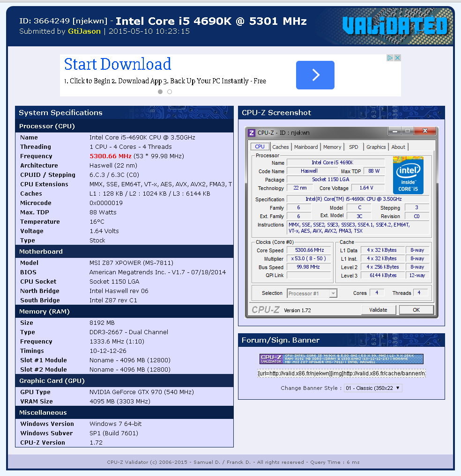Click the Windows 7 64-bit version text
The height and width of the screenshot is (476, 461).
(115, 424)
